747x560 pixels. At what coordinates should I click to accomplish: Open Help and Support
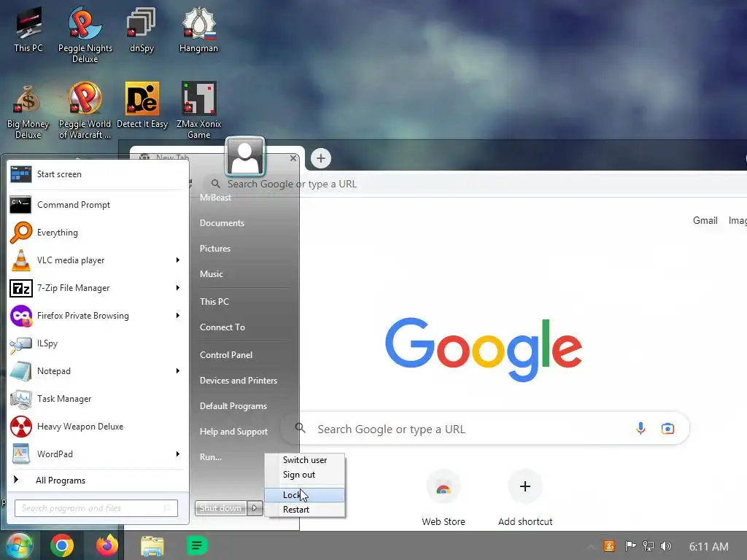pos(233,432)
